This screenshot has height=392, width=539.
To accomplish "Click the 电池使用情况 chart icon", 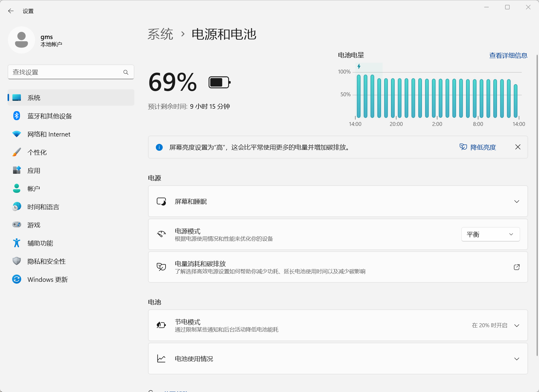I will click(x=161, y=358).
